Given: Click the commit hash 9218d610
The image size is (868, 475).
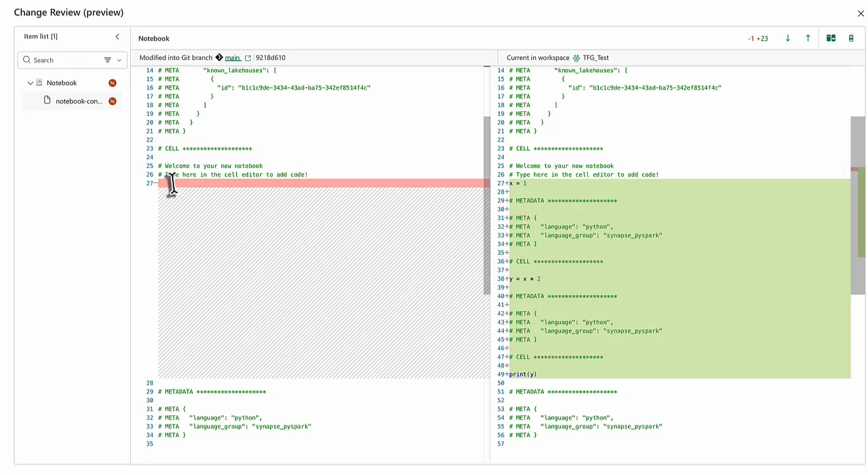Looking at the screenshot, I should (271, 58).
